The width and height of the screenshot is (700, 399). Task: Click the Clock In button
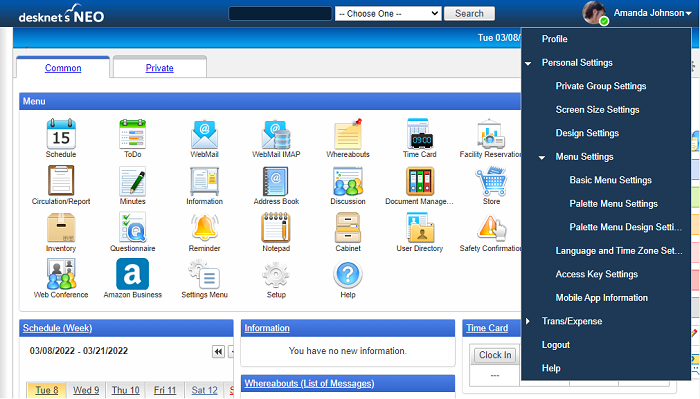tap(495, 355)
